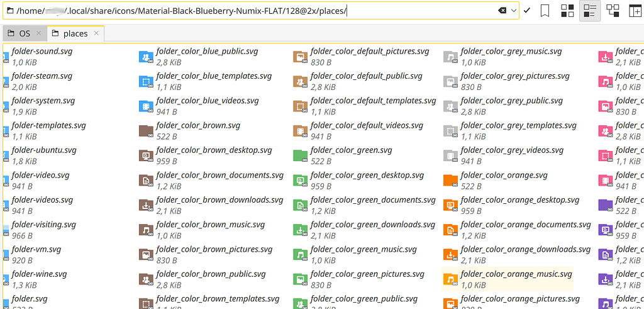Select folder_color_orange_music.svg file icon
Screen dimensions: 644x309
(450, 279)
